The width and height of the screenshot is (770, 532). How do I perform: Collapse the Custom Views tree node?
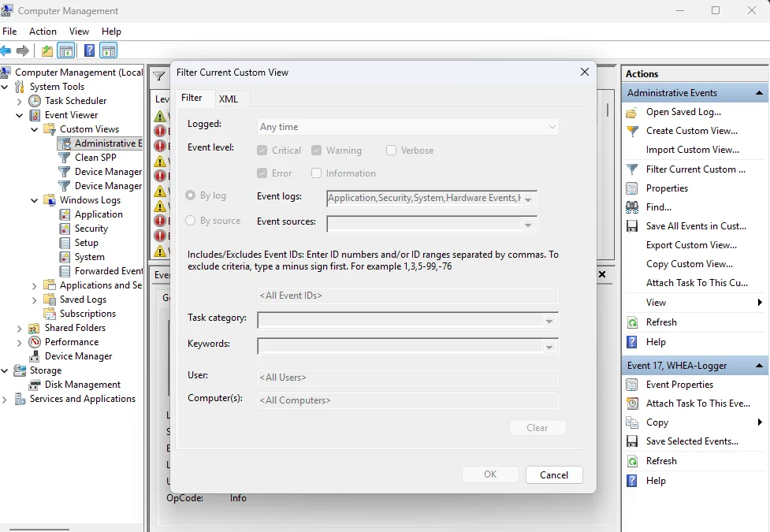click(x=35, y=129)
